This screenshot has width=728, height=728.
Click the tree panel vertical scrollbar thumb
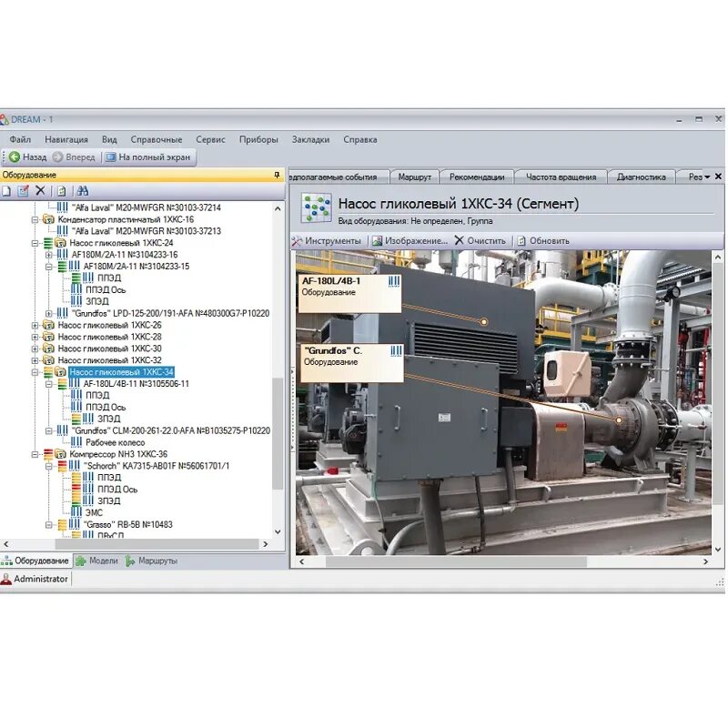point(278,434)
